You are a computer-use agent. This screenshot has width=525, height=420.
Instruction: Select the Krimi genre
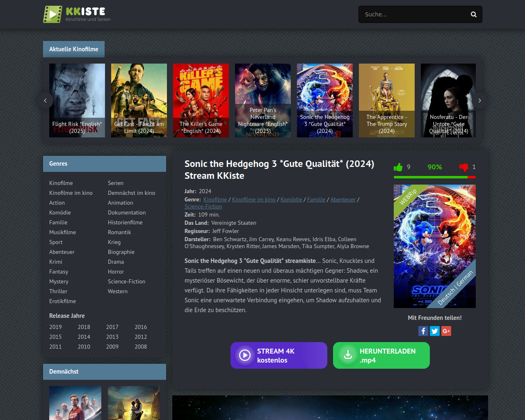[x=56, y=262]
